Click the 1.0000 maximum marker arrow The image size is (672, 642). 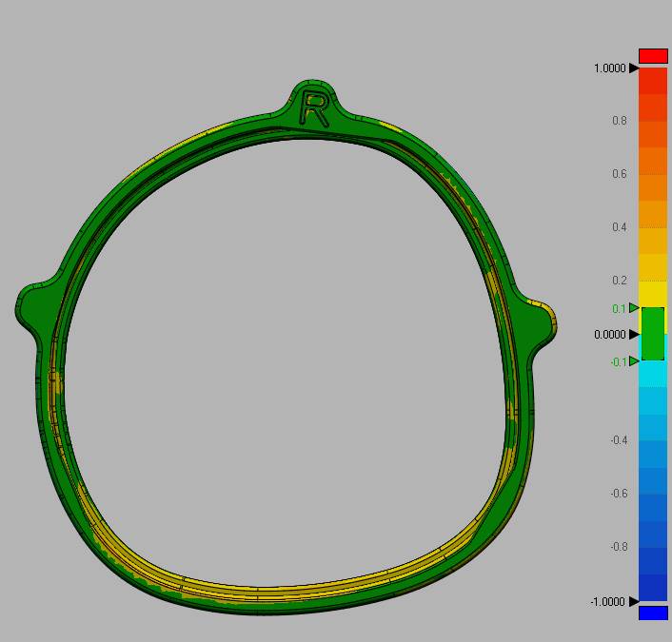[634, 68]
